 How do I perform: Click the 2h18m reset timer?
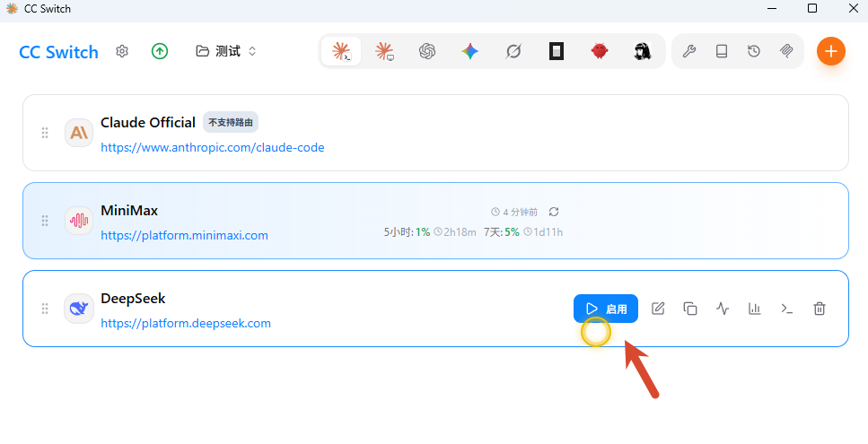coord(455,232)
